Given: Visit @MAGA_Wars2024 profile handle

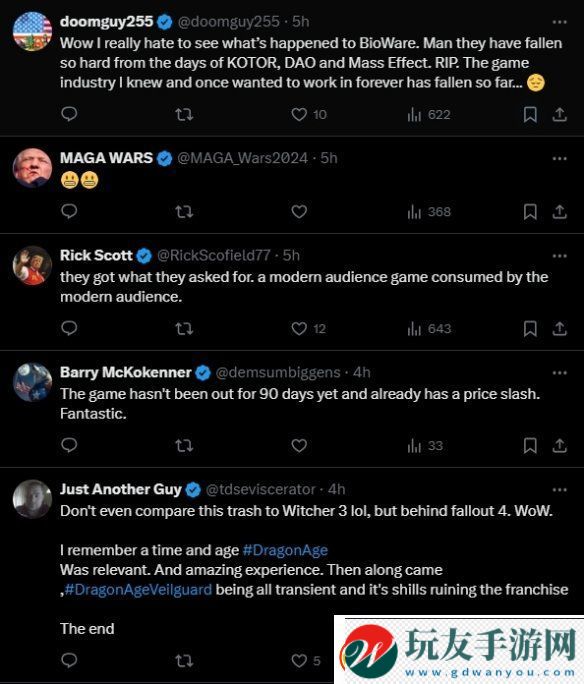Looking at the screenshot, I should [242, 158].
